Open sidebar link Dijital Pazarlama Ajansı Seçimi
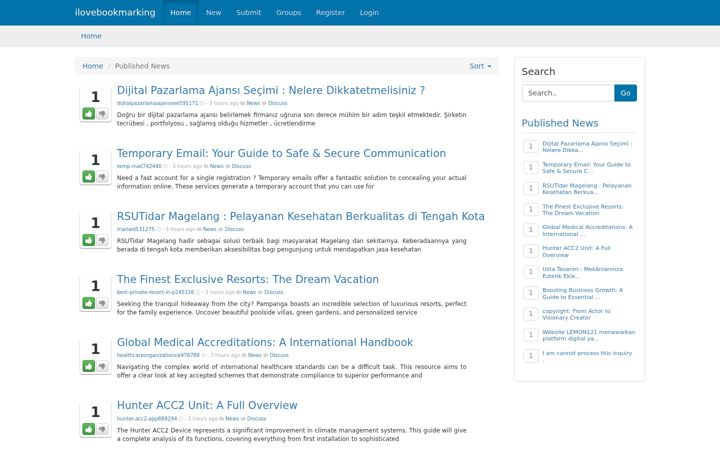Viewport: 720px width, 450px height. pos(587,147)
